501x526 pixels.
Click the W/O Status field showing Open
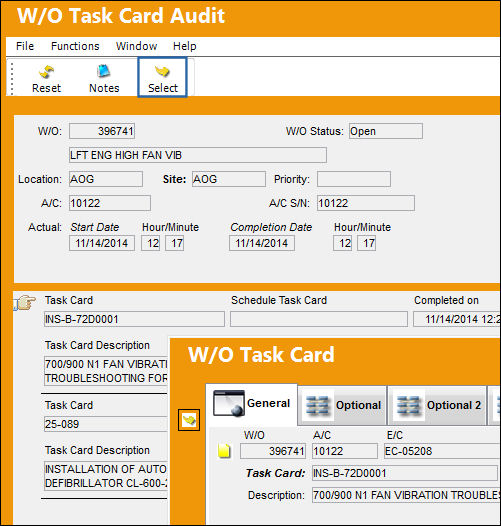tap(386, 131)
